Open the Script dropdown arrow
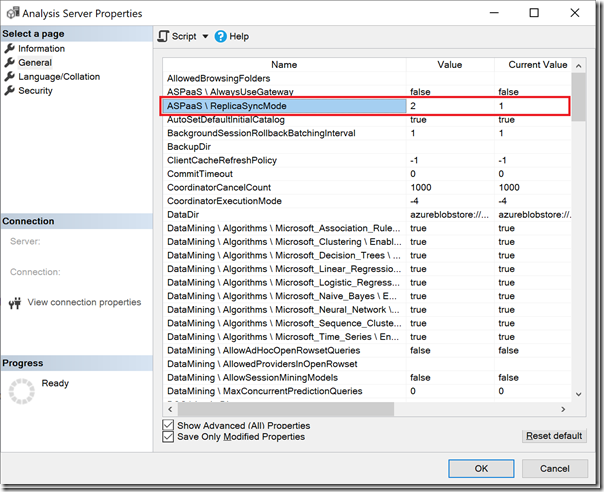Screen dimensions: 604x492 pos(205,37)
